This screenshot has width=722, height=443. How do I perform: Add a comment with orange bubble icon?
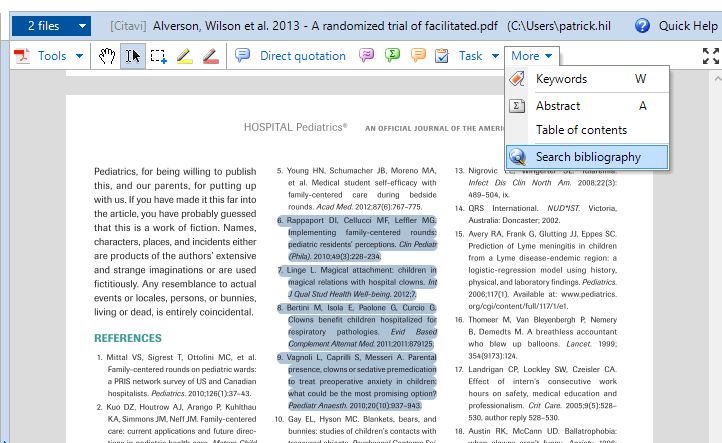tap(418, 56)
